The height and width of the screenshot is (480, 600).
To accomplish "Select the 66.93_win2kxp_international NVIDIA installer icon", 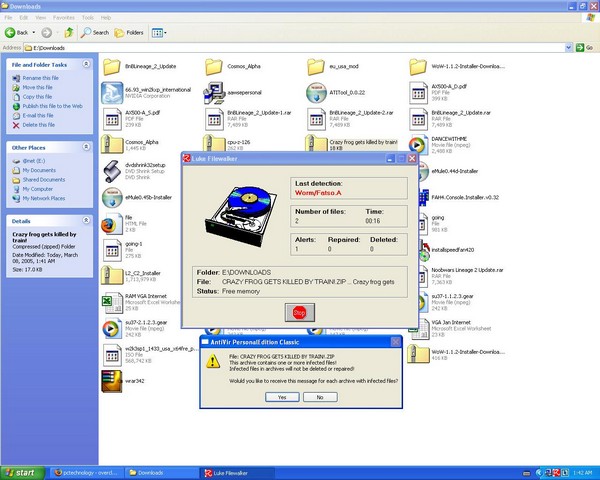I will (x=112, y=93).
